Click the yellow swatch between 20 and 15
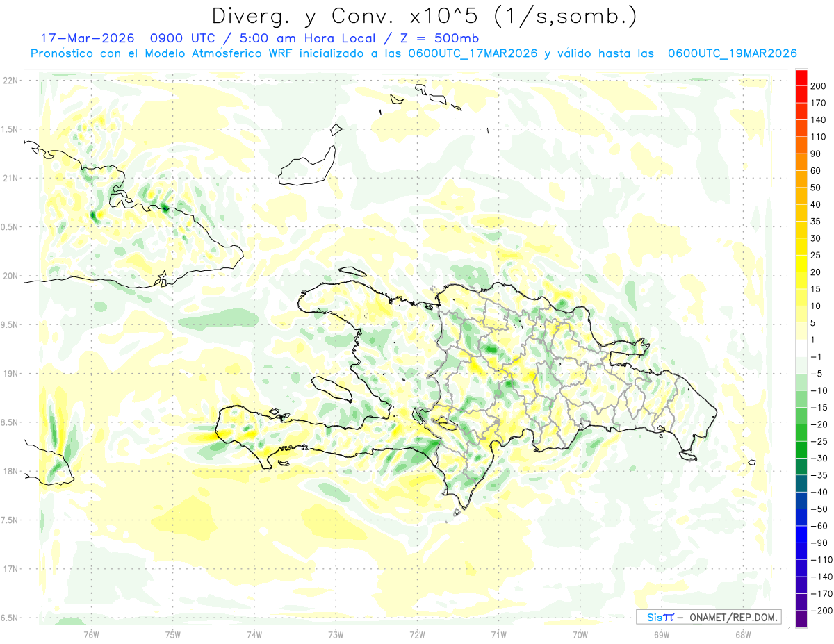The width and height of the screenshot is (834, 644). pyautogui.click(x=801, y=281)
